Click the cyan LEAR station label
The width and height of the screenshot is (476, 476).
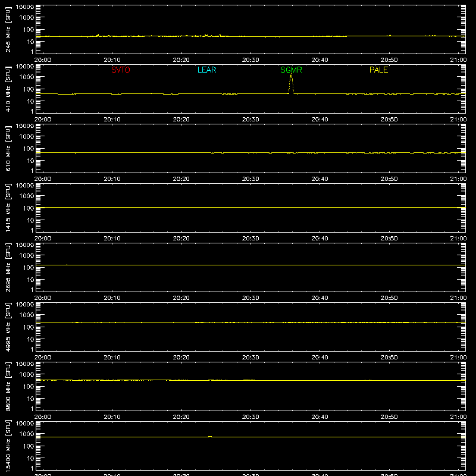click(206, 70)
